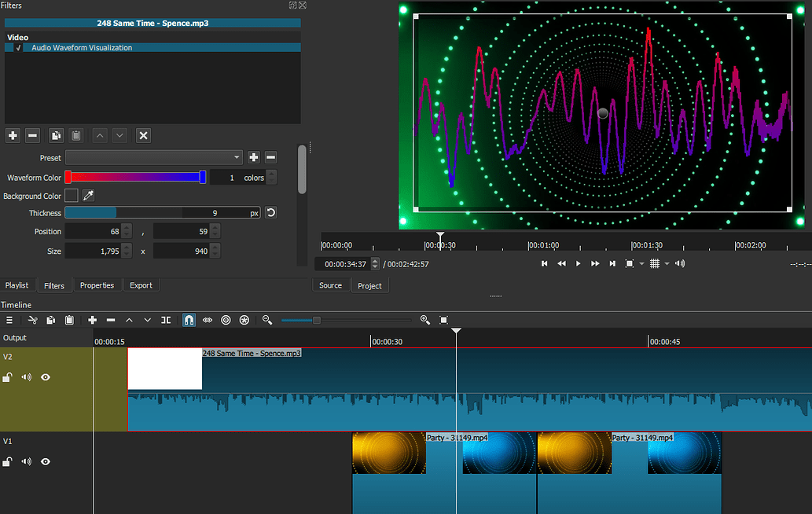Zoom the timeline in with the magnifier icon
Screen dimensions: 812x514
[425, 320]
